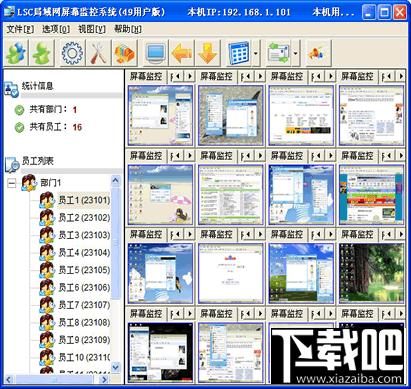Select 员工7 (23107) in employee list
This screenshot has height=389, width=411.
(x=84, y=305)
